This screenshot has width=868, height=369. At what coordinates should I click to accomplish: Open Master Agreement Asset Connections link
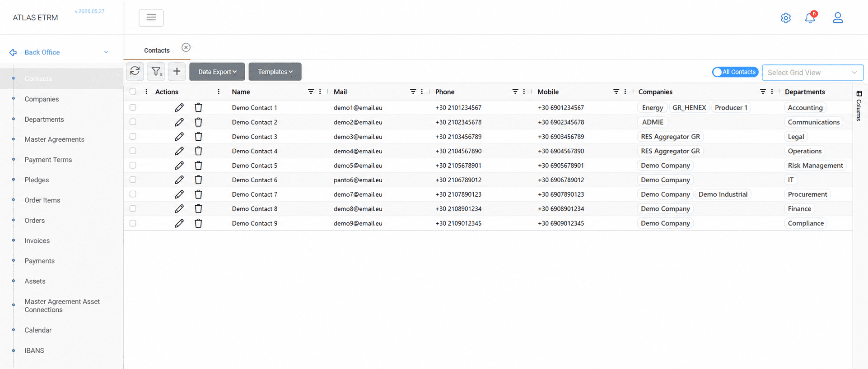point(62,306)
